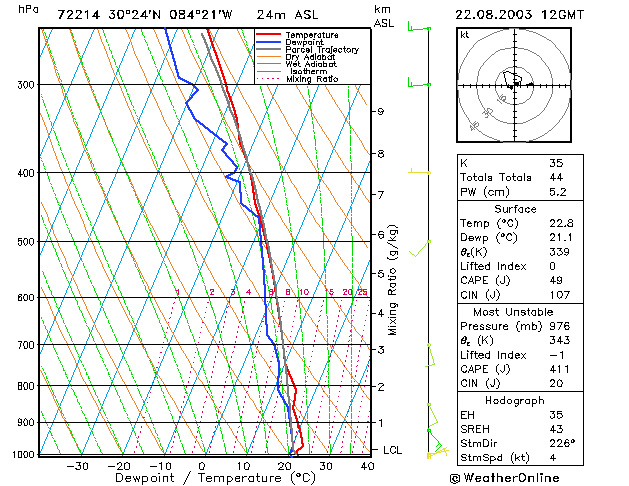Click the Most Unstable theta-e value '343'
Screen dimensions: 629x486
pyautogui.click(x=560, y=340)
